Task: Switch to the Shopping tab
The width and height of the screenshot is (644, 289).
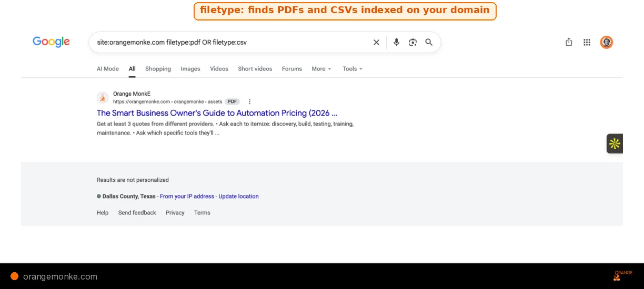Action: tap(158, 69)
